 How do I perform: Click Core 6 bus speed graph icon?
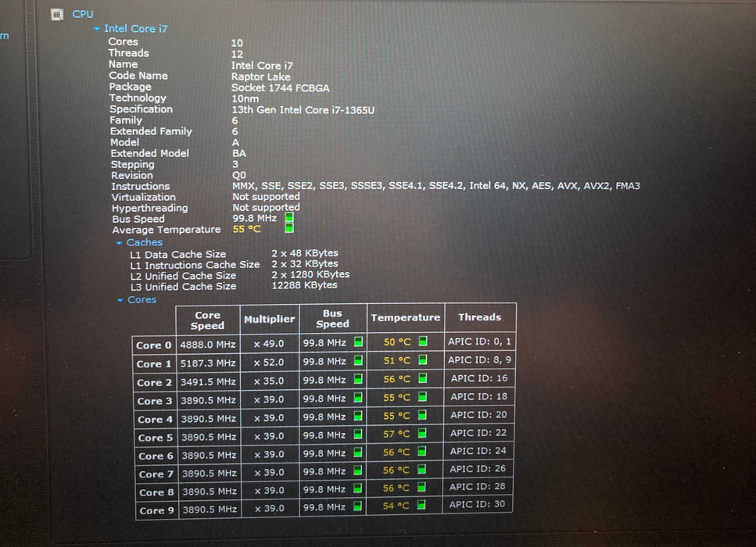coord(358,452)
